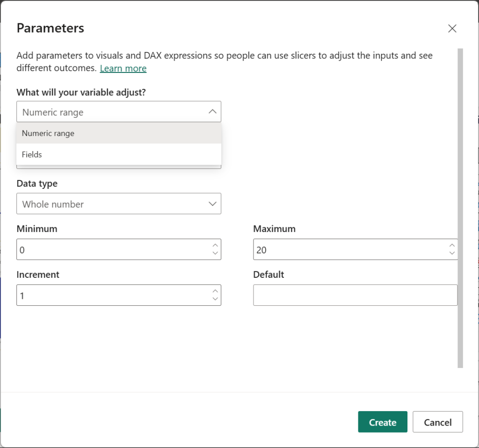The image size is (479, 448).
Task: Lower Increment using down arrow
Action: point(215,299)
